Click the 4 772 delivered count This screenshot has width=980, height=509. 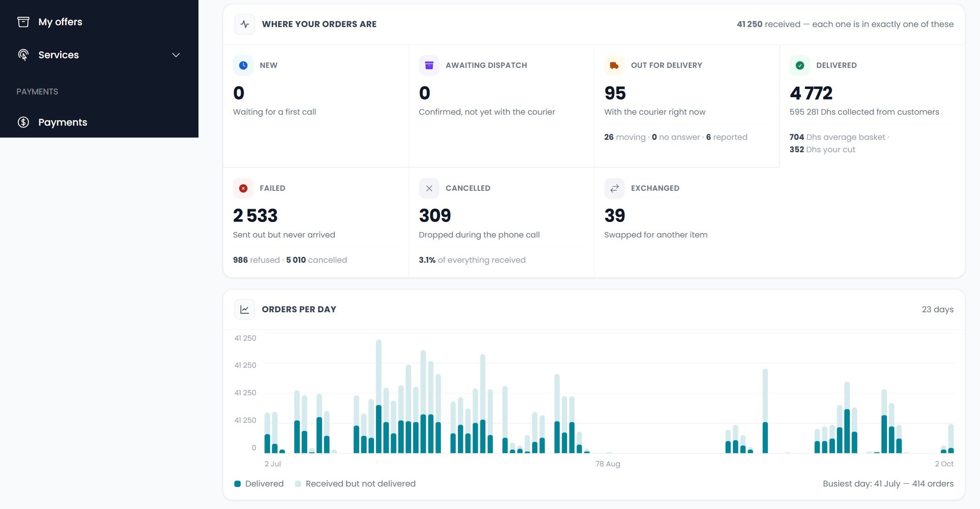coord(811,93)
